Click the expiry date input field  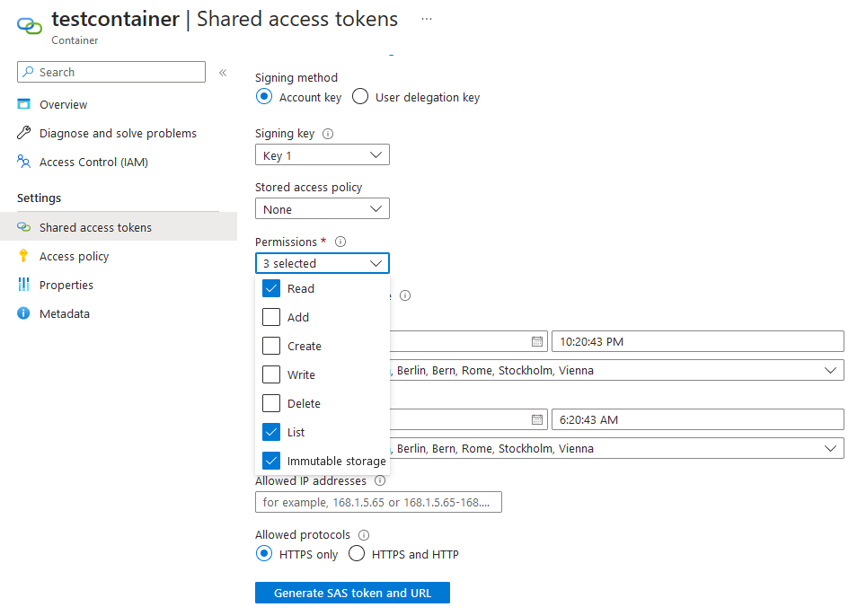click(468, 419)
